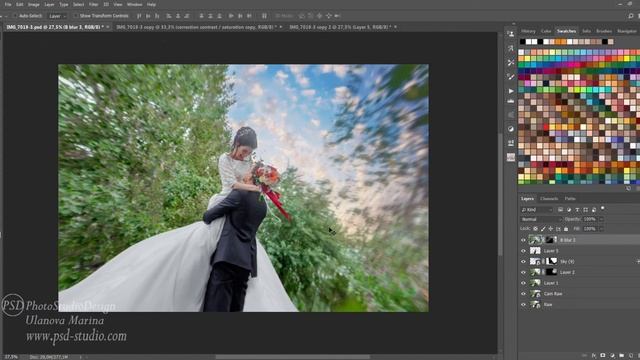Click the auto-align layers icon
Viewport: 640px width, 360px height.
coord(264,16)
